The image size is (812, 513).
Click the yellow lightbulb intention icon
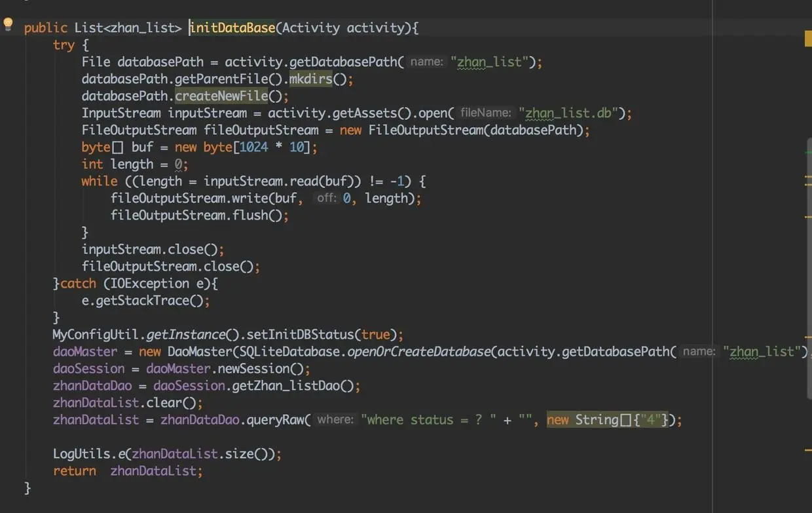pos(8,25)
